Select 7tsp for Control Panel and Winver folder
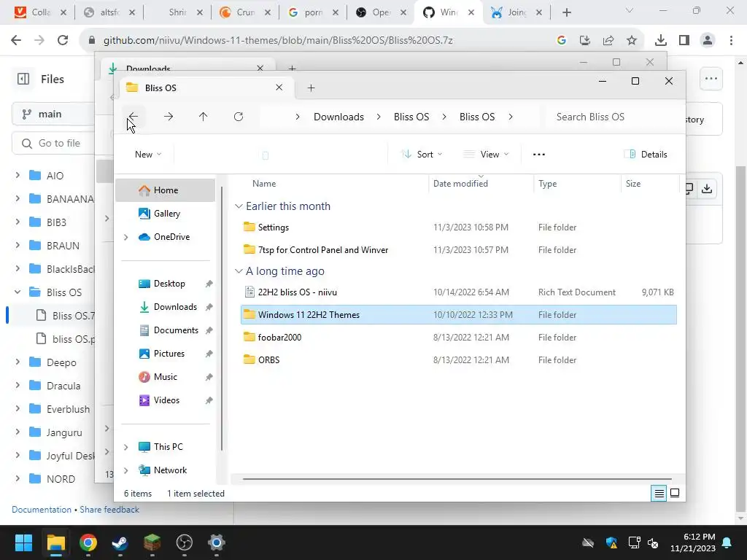 point(458,250)
